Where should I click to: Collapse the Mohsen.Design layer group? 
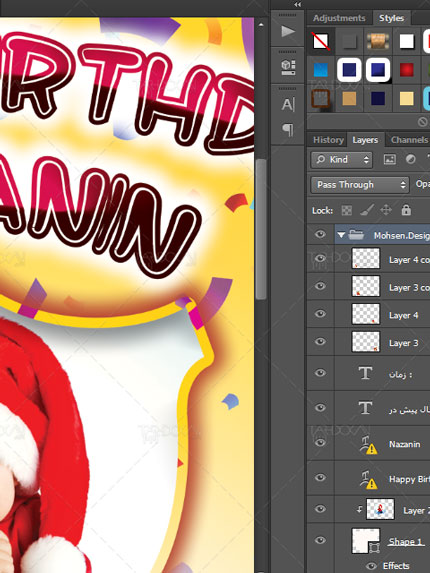(x=341, y=235)
